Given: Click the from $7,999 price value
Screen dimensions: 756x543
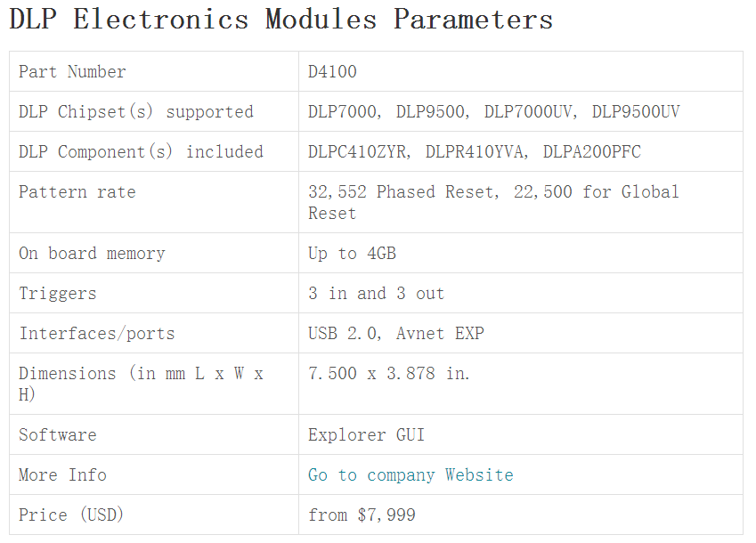Looking at the screenshot, I should (362, 515).
